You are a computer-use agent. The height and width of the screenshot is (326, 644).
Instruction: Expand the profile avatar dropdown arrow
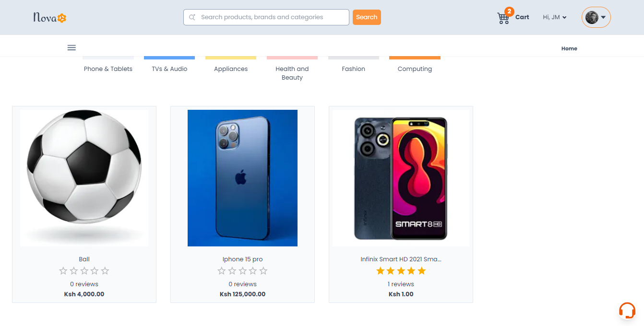coord(603,17)
